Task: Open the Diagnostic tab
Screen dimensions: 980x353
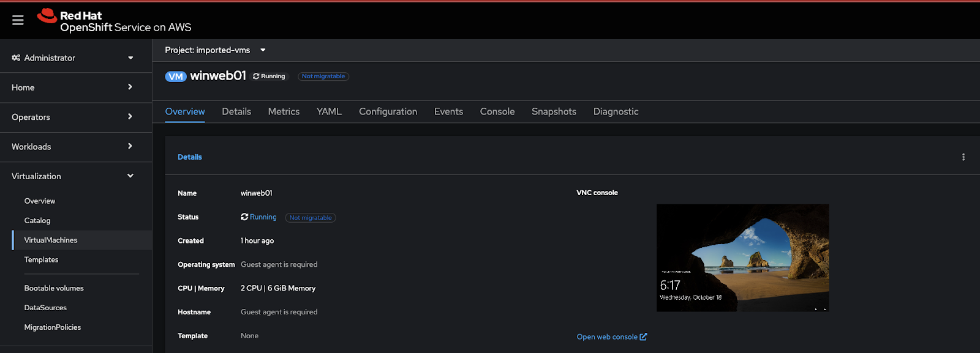Action: click(616, 111)
